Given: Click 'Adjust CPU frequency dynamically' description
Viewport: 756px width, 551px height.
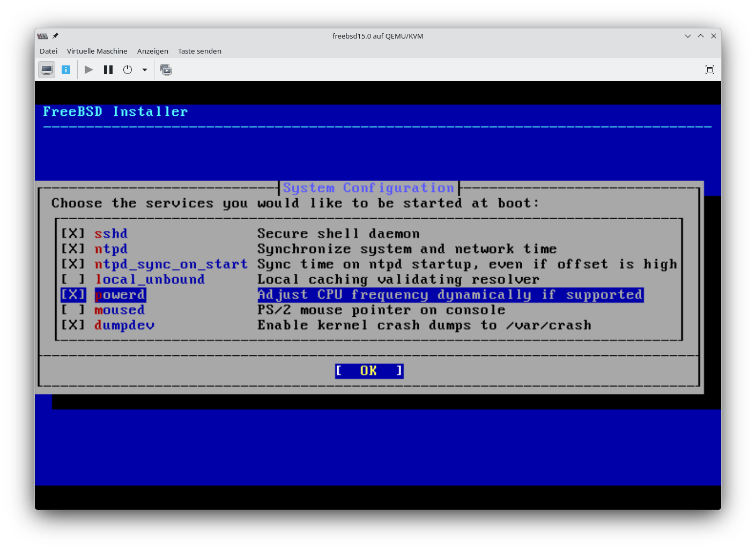Looking at the screenshot, I should pyautogui.click(x=450, y=295).
